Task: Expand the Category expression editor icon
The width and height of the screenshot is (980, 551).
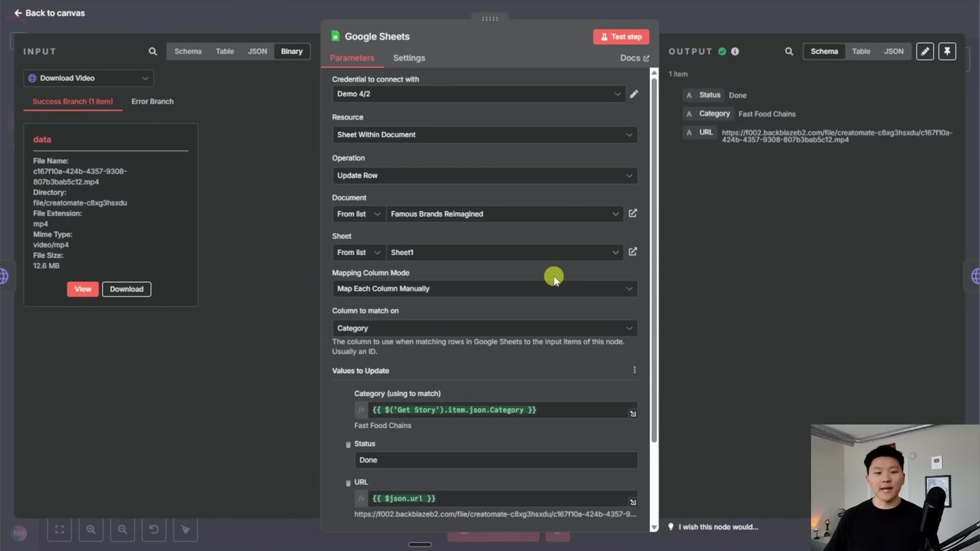Action: [633, 414]
